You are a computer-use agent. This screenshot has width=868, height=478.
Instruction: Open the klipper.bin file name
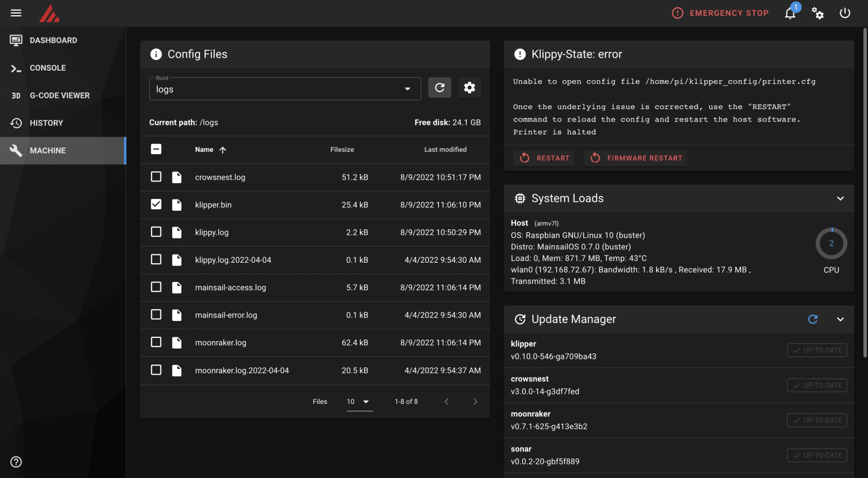click(213, 205)
